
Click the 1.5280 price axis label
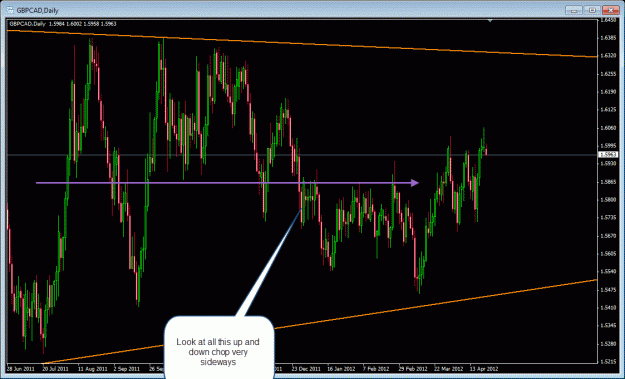[x=609, y=344]
